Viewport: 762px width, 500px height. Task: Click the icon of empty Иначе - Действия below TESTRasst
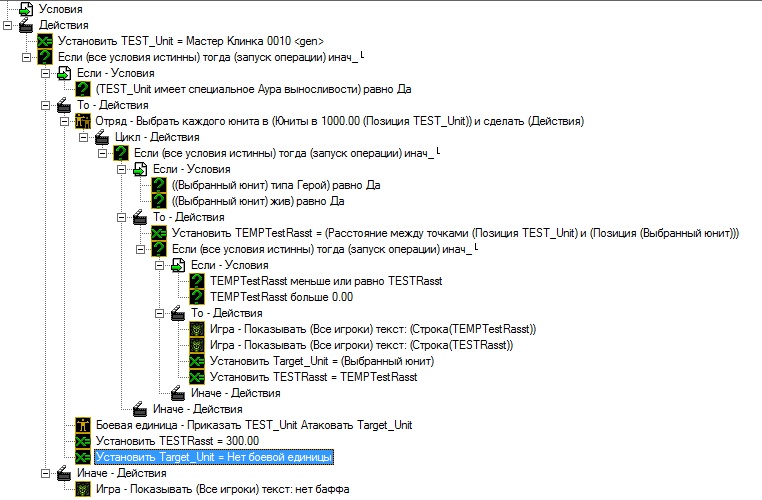(178, 393)
